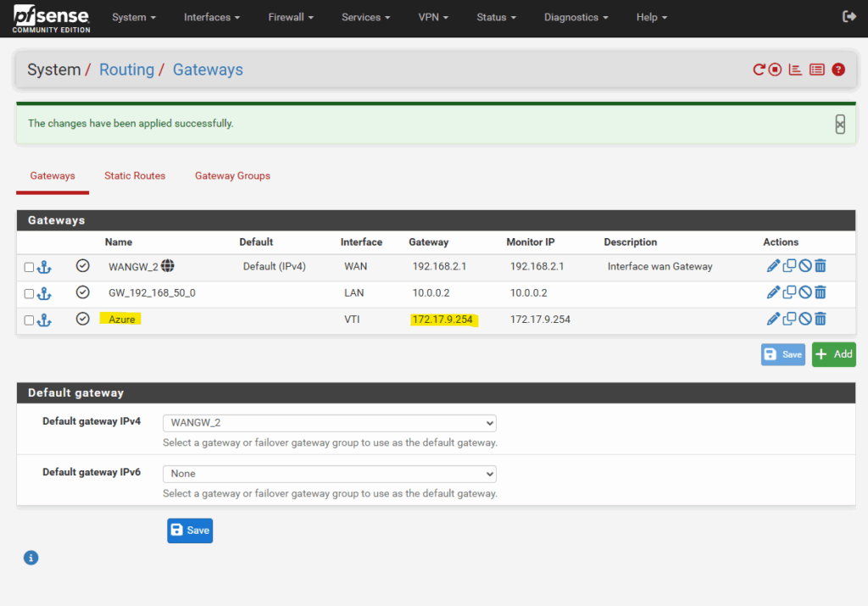Image resolution: width=868 pixels, height=606 pixels.
Task: Open the Diagnostics menu
Action: pyautogui.click(x=576, y=17)
